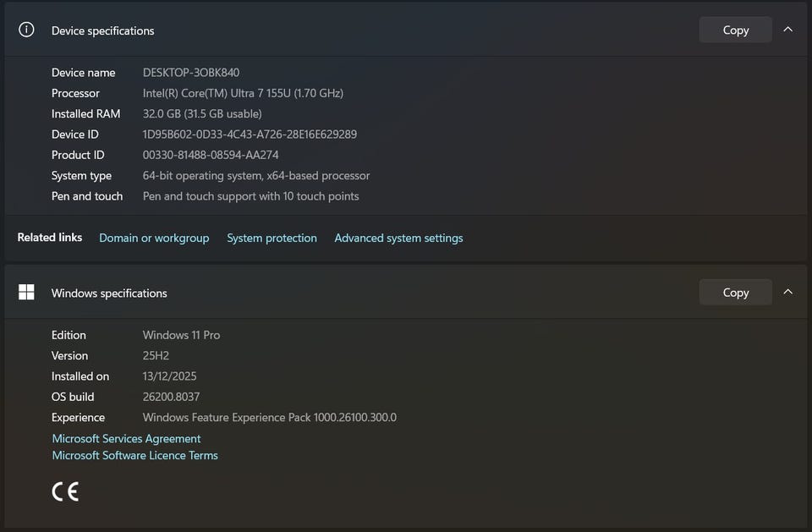Select the 64-bit operating system value

pos(256,176)
